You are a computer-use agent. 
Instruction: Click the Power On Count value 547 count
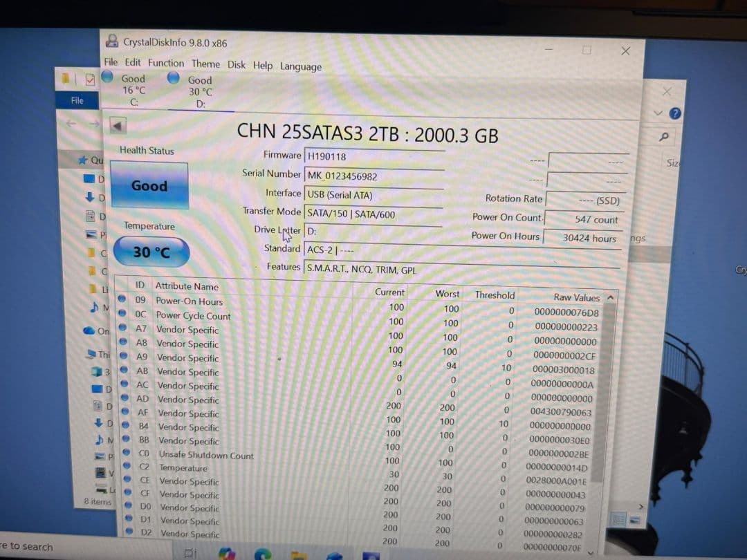point(584,219)
